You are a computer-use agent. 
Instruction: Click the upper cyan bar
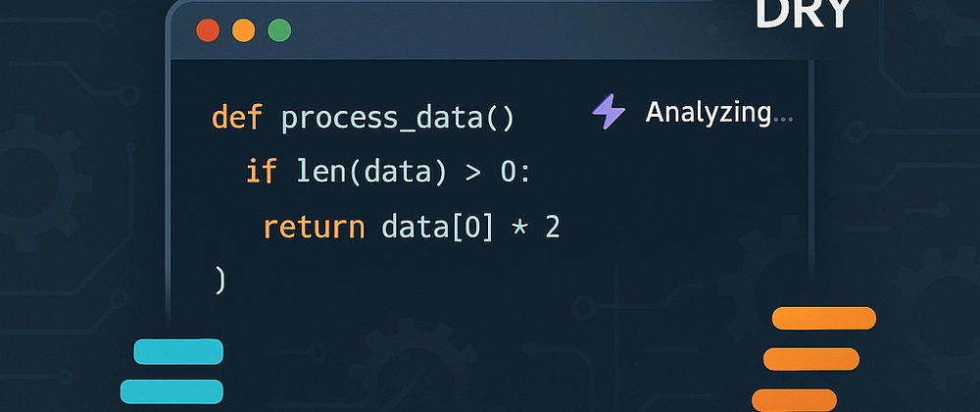pos(178,351)
